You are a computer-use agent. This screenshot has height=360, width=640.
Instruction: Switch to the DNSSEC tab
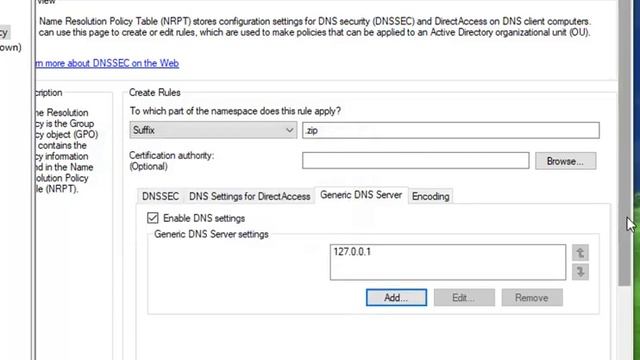160,196
